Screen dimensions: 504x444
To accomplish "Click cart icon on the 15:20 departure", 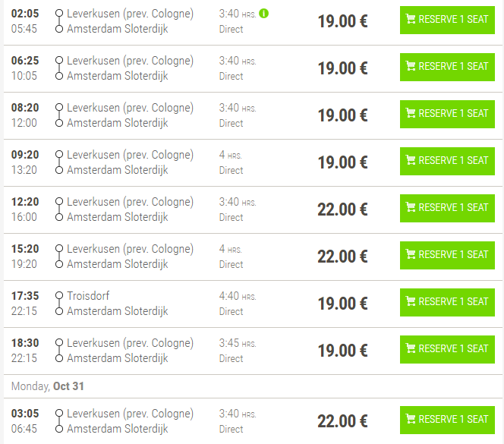I will [x=411, y=255].
